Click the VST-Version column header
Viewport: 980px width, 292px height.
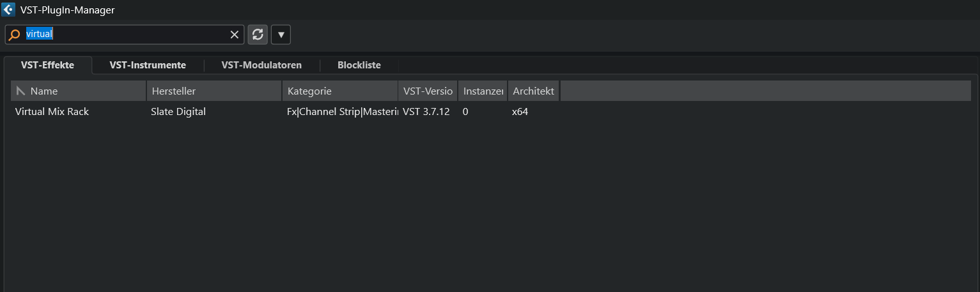tap(428, 91)
